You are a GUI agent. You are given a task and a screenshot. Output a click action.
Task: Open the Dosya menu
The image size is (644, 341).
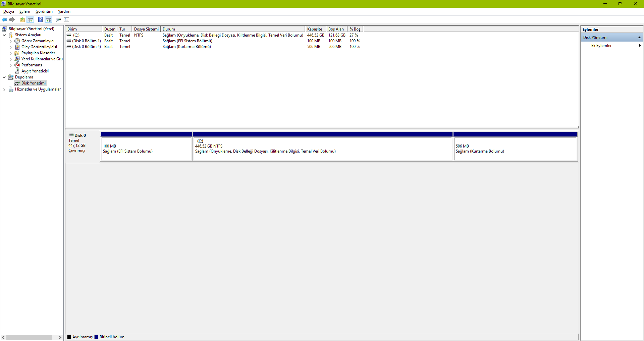9,11
